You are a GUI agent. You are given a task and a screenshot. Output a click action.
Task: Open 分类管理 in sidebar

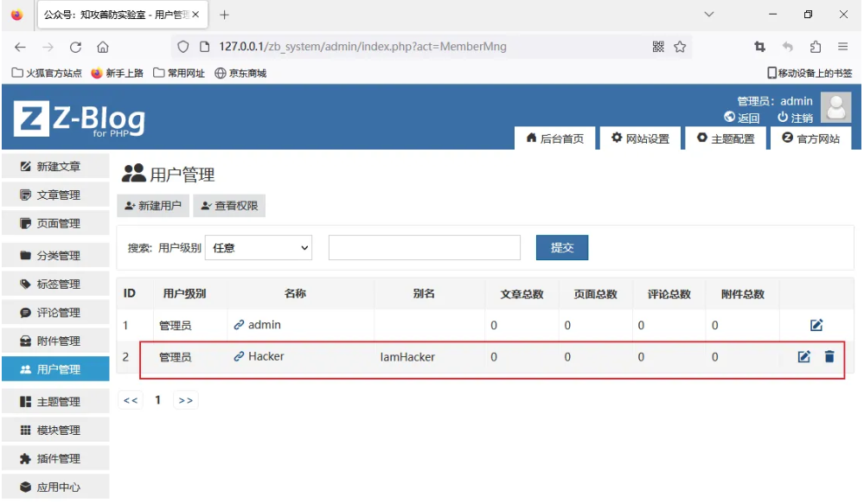coord(55,256)
